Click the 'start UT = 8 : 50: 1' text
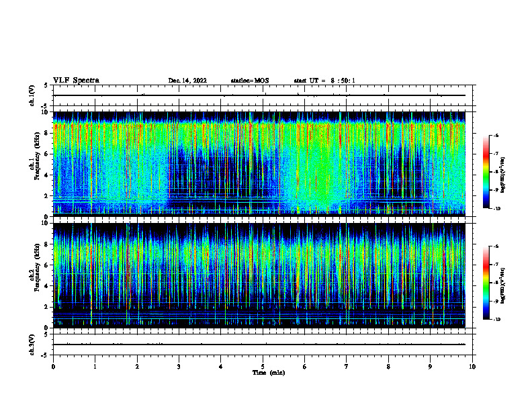 [324, 81]
